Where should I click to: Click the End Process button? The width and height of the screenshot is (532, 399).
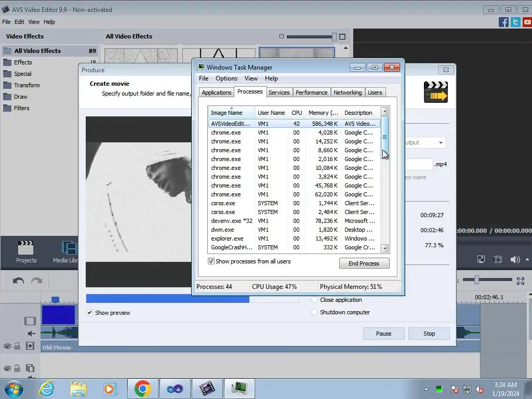coord(364,263)
